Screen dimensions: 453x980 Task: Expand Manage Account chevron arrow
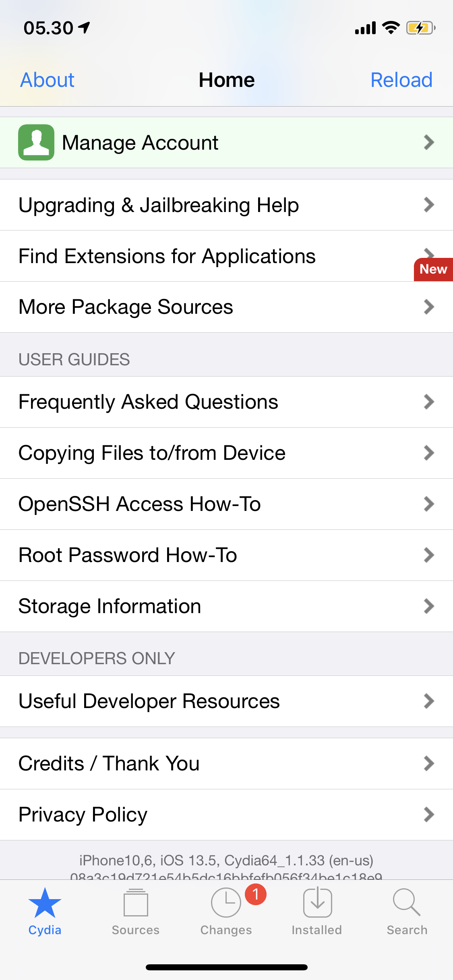coord(429,142)
